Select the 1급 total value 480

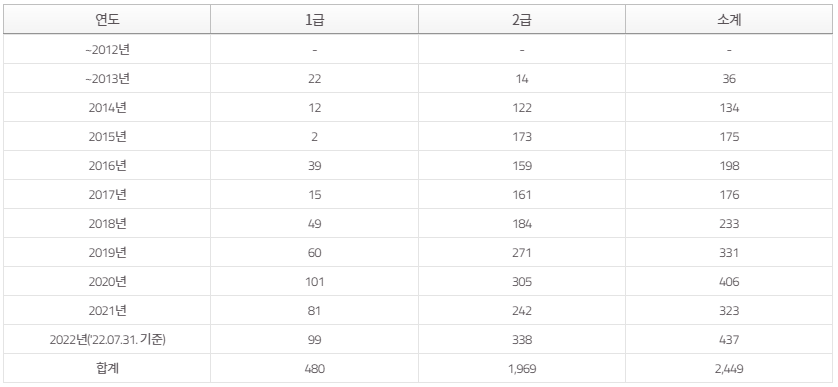[314, 368]
